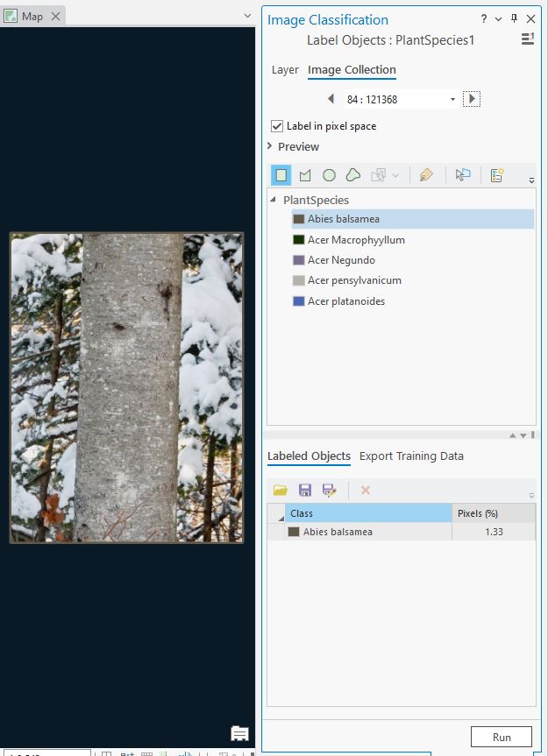Click the Acer platanoides blue swatch
Viewport: 548px width, 756px height.
(299, 301)
